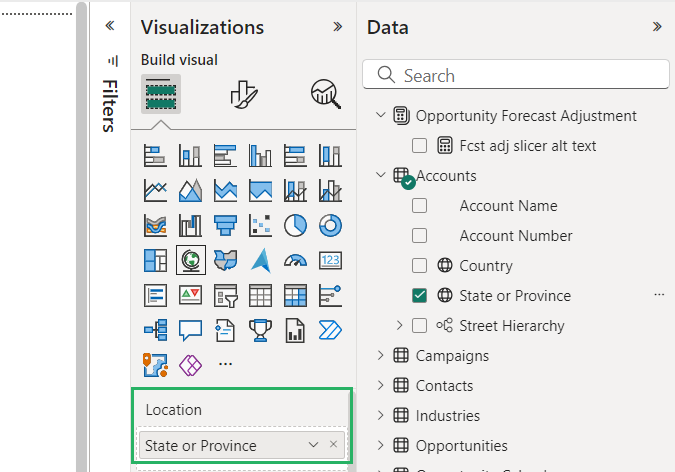Remove State or Province from Location
The width and height of the screenshot is (675, 472).
[x=334, y=445]
